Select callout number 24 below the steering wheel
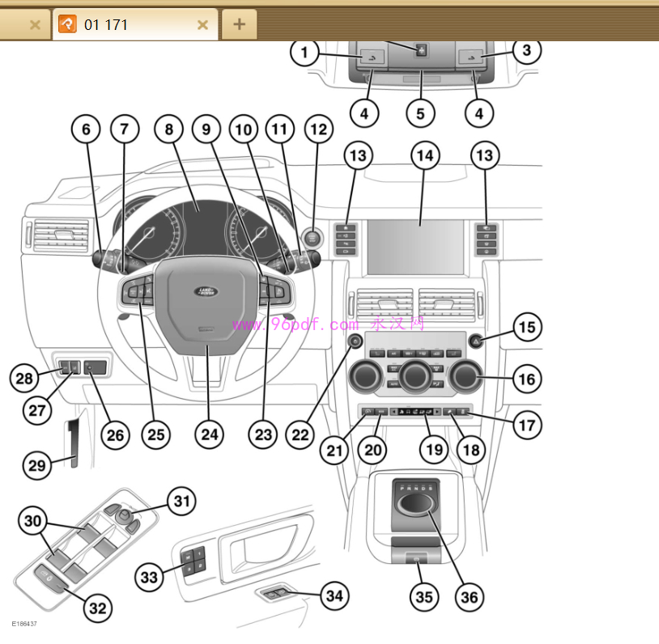This screenshot has height=644, width=659. 209,434
